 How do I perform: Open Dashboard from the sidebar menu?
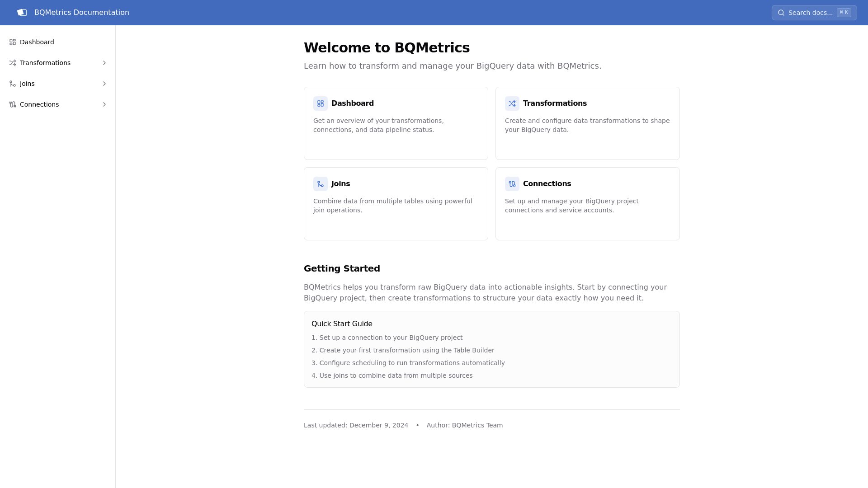click(x=58, y=42)
